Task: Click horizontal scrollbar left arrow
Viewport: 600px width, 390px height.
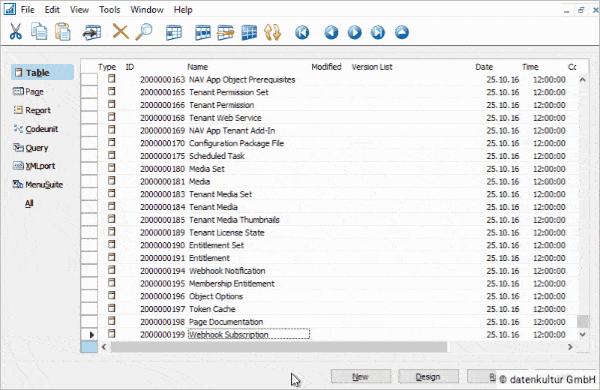Action: [104, 347]
